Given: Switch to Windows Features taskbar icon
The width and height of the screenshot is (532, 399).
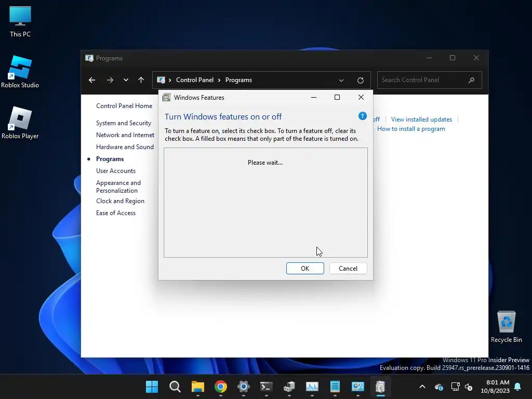Looking at the screenshot, I should point(380,387).
